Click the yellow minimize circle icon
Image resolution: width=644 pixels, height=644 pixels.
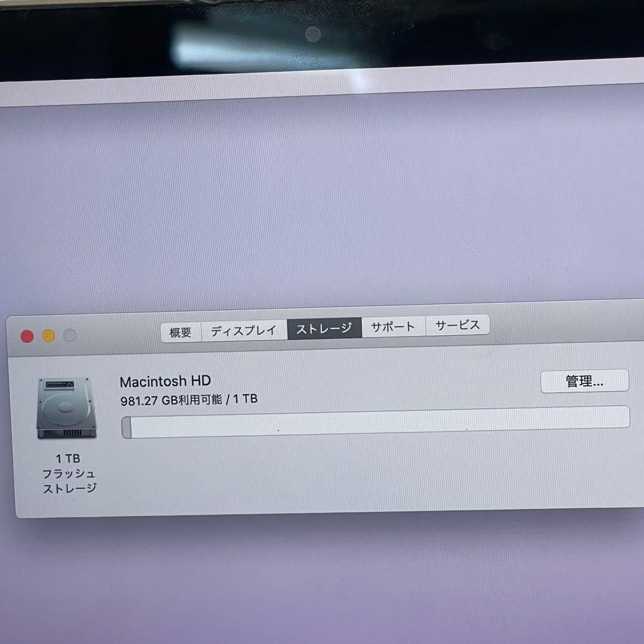[x=48, y=336]
